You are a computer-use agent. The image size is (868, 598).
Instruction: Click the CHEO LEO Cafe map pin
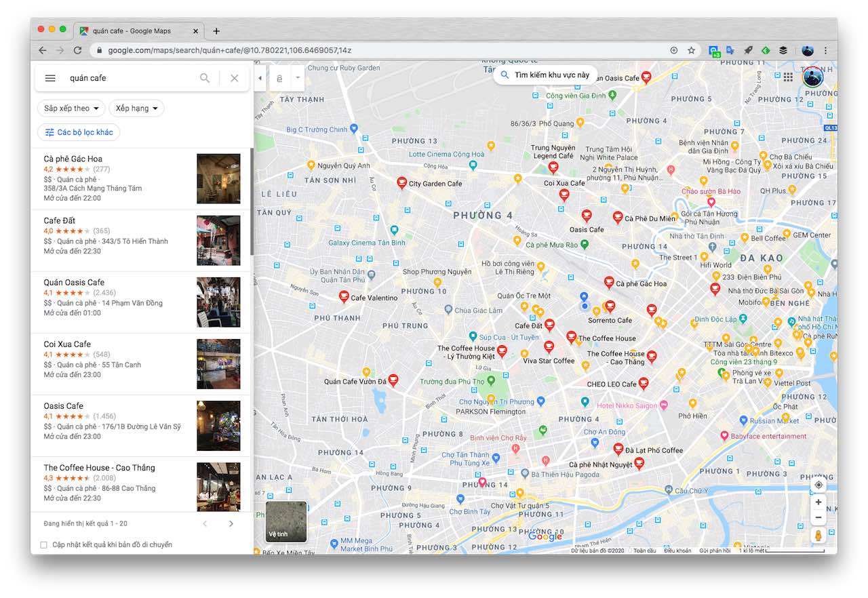coord(644,384)
